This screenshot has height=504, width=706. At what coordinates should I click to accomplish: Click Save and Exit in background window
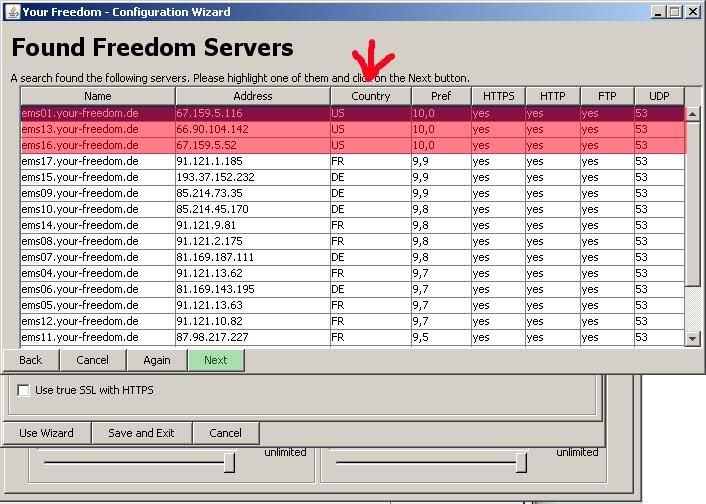tap(141, 433)
